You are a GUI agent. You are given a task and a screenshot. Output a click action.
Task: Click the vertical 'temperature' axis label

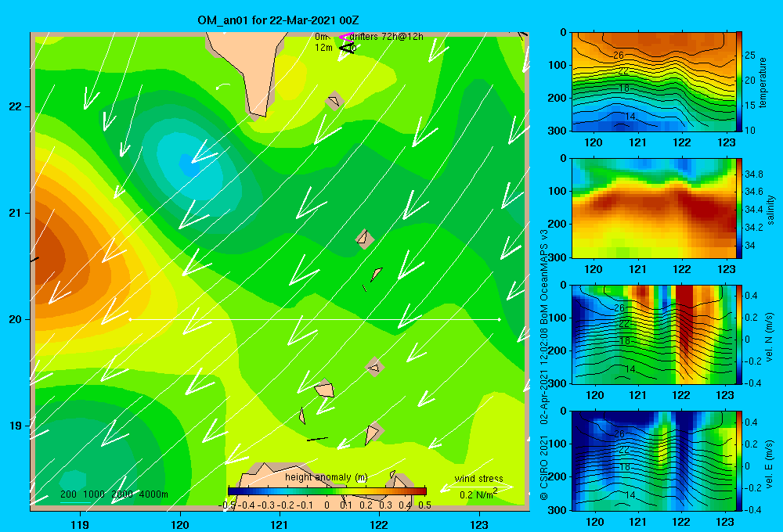click(762, 82)
